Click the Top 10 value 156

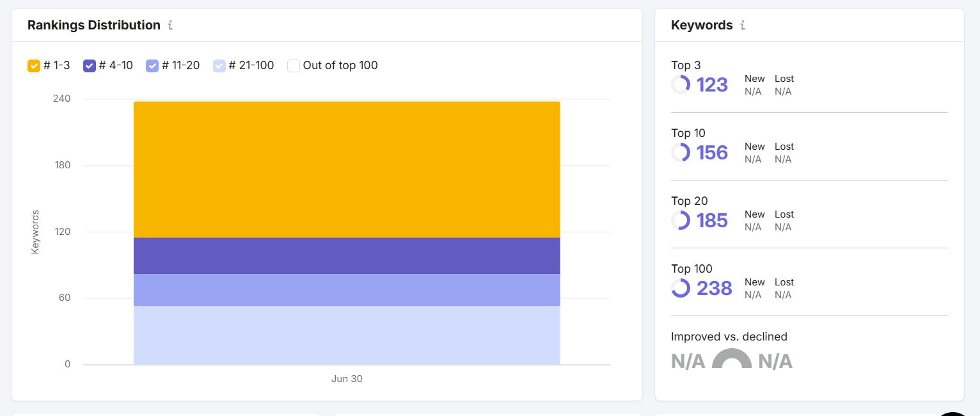(x=712, y=152)
